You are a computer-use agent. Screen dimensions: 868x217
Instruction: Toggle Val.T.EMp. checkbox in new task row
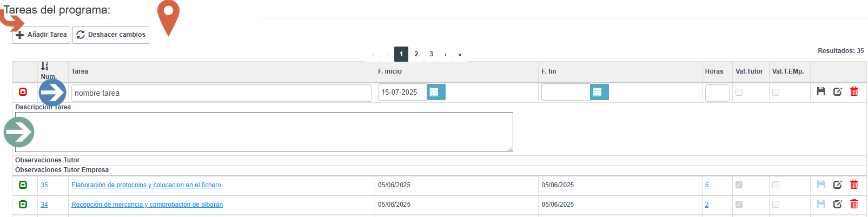(776, 93)
